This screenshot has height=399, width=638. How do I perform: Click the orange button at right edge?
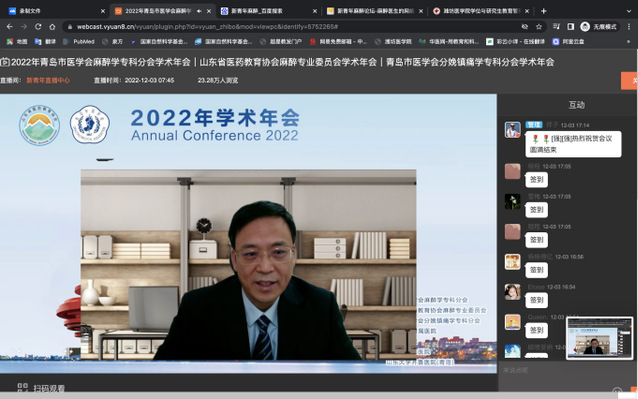pyautogui.click(x=629, y=81)
